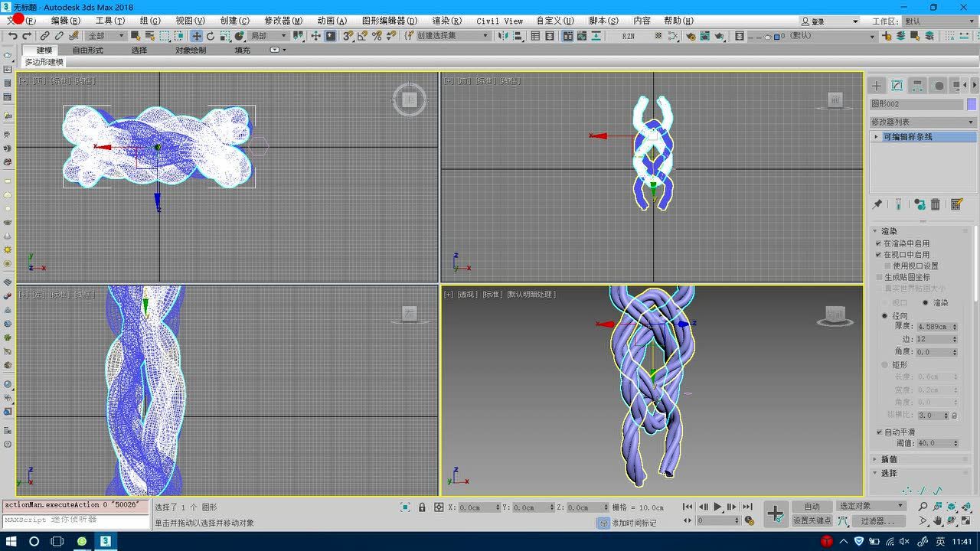980x551 pixels.
Task: Click the selection lock padlock icon
Action: (x=422, y=507)
